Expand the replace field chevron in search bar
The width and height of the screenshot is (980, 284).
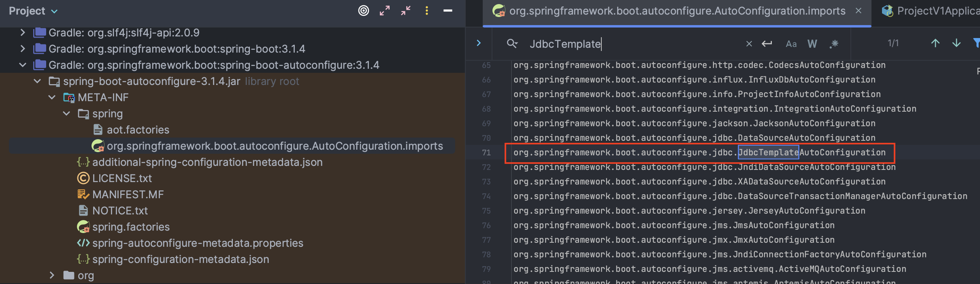tap(479, 43)
